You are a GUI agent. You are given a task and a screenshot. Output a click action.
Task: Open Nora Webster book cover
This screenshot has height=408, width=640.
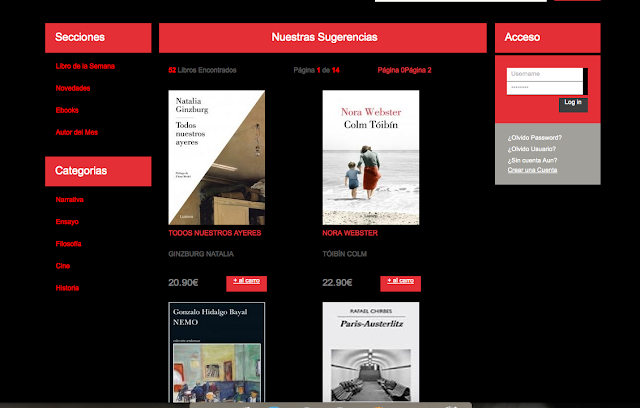pos(371,157)
